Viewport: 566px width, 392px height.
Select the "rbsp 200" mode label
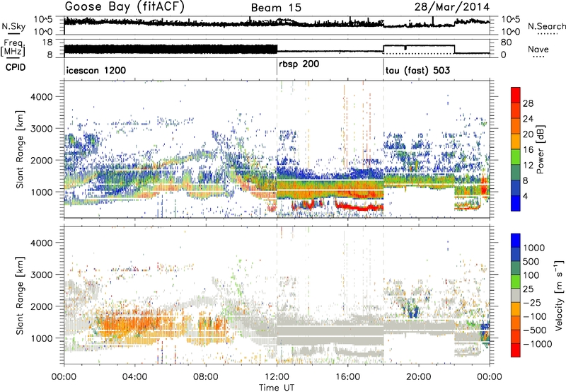(x=299, y=64)
